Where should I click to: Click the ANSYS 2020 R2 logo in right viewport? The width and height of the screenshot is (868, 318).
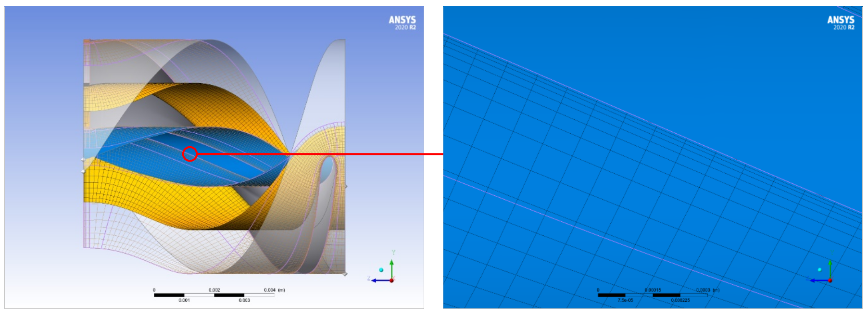[841, 22]
